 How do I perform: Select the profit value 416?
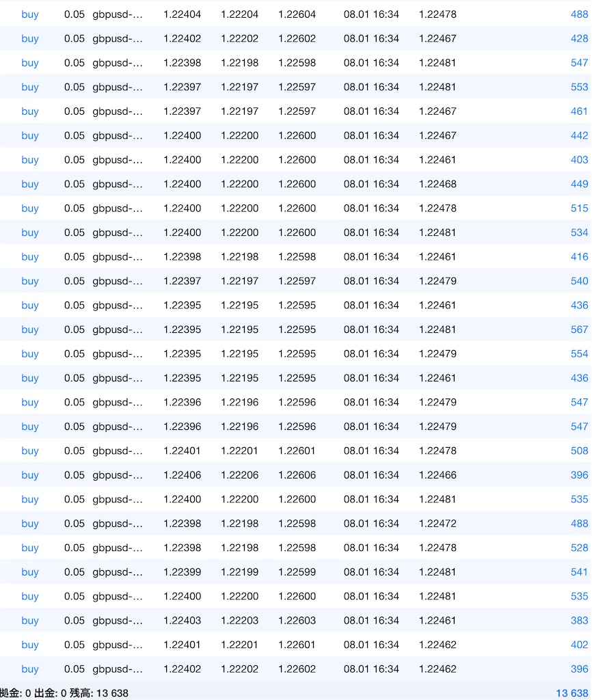[x=579, y=257]
